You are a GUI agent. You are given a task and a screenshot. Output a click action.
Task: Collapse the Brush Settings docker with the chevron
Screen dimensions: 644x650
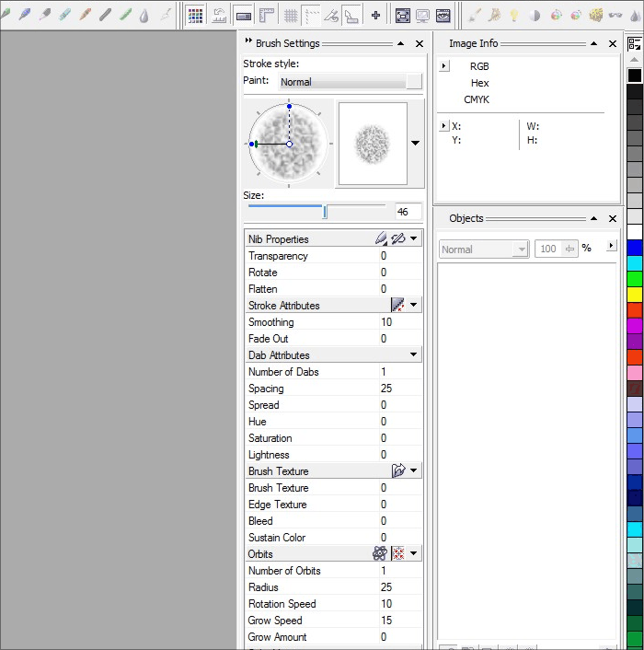tap(248, 42)
